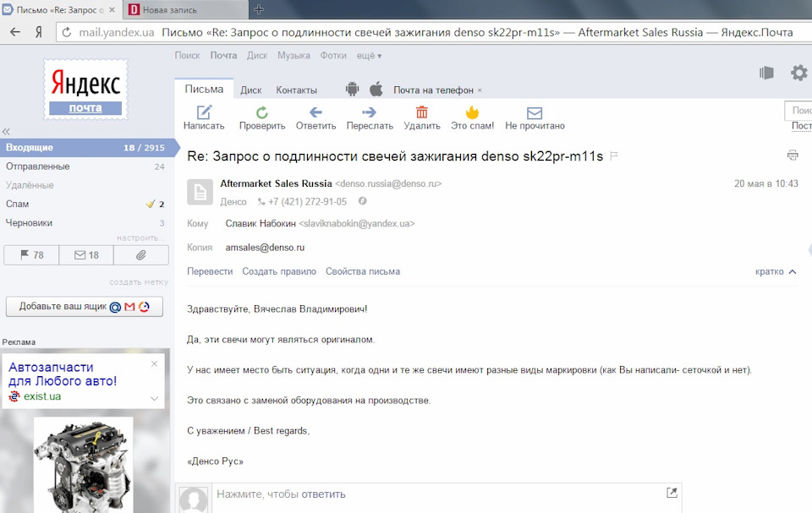
Task: Click the создать метку link
Action: (x=139, y=282)
